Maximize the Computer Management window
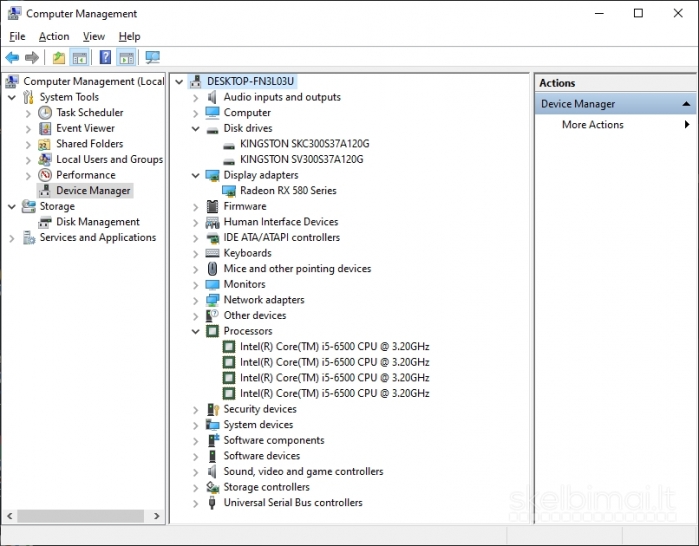Viewport: 699px width, 546px height. (638, 13)
